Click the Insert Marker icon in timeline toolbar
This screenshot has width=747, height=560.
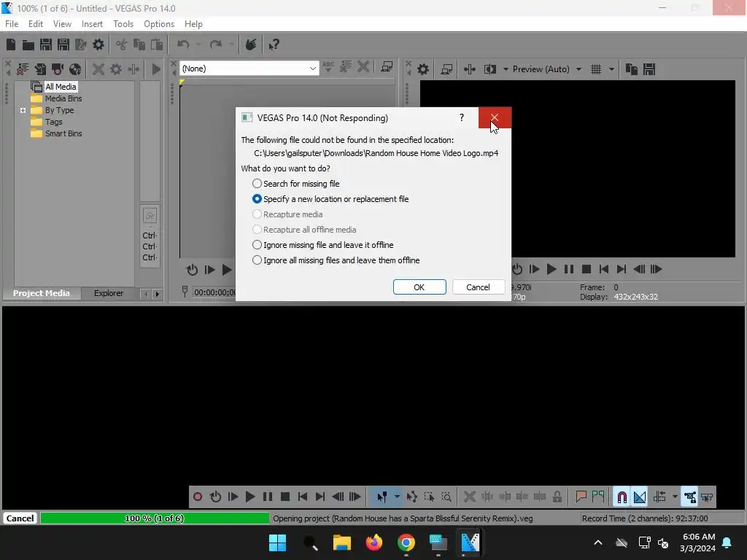pyautogui.click(x=581, y=497)
